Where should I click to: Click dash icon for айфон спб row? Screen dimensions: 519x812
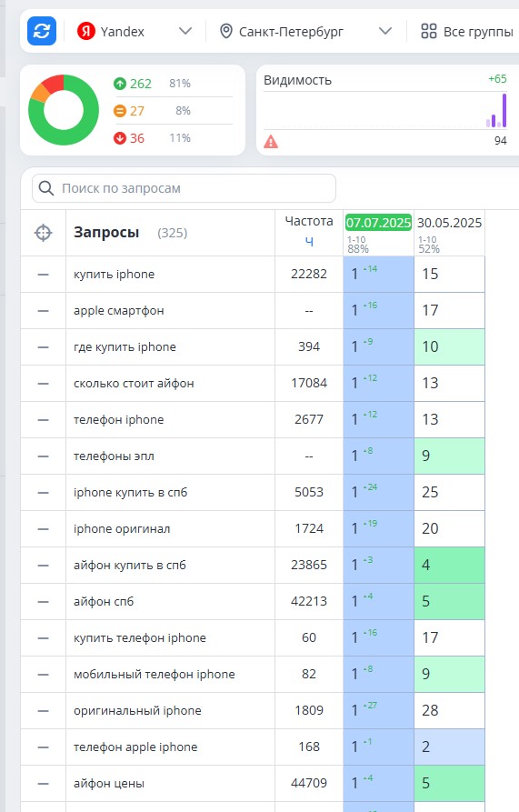click(x=43, y=602)
